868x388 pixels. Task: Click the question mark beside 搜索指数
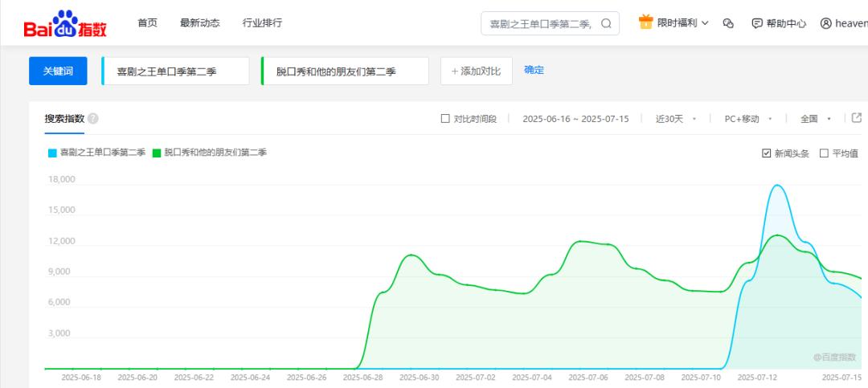coord(93,118)
